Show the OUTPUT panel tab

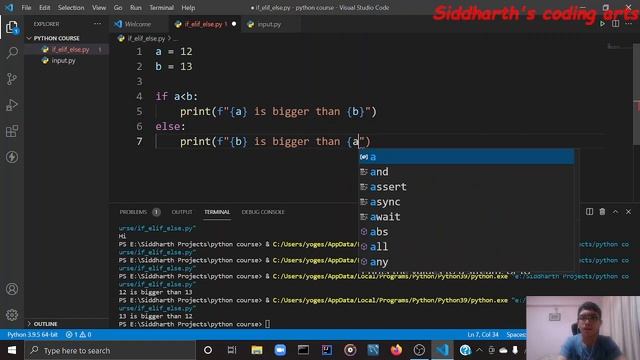click(182, 212)
